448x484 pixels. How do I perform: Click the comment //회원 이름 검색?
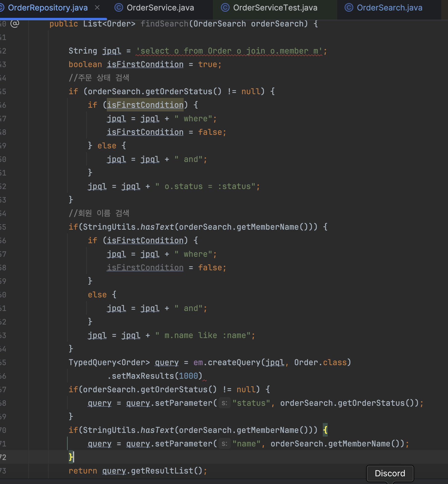(99, 213)
